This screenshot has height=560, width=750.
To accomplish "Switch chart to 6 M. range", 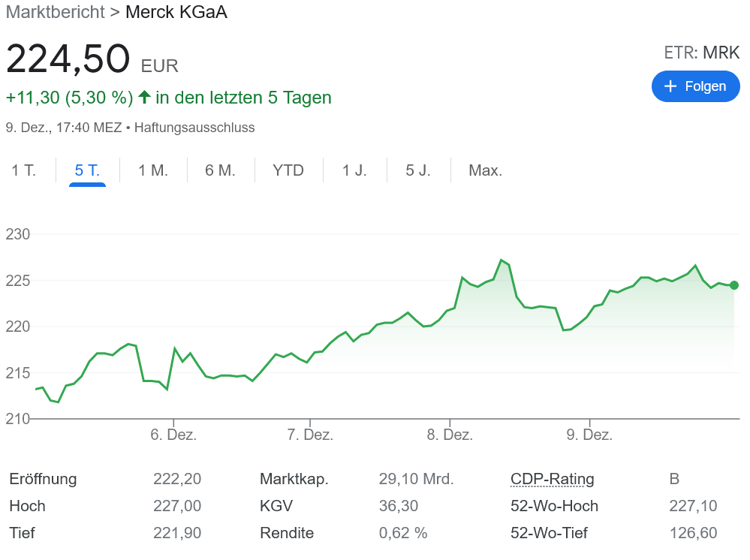I will click(x=220, y=170).
